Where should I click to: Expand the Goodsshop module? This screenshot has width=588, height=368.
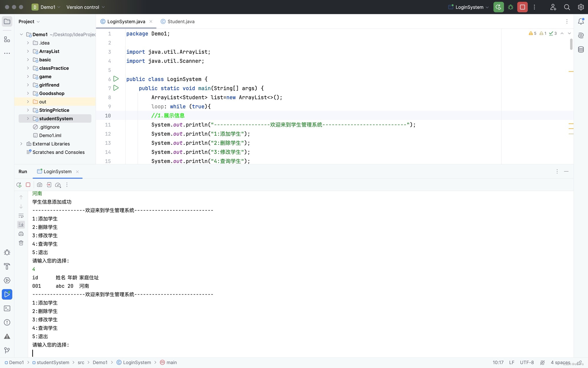pyautogui.click(x=28, y=93)
